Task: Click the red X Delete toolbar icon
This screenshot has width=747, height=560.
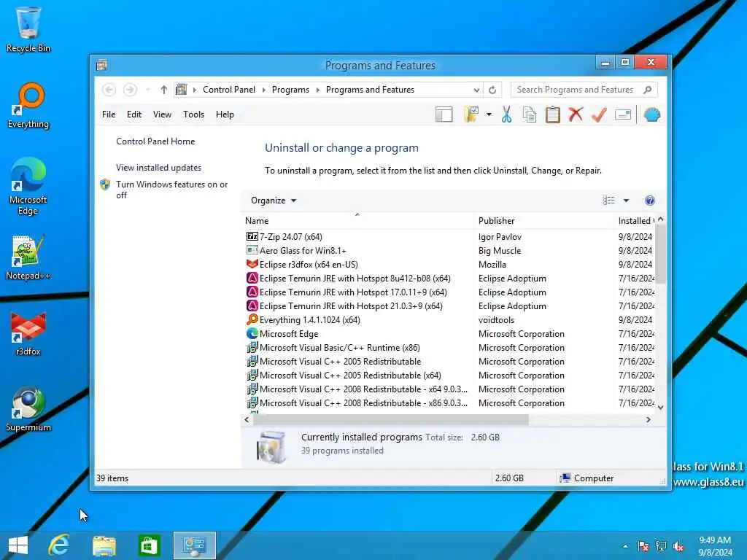Action: (576, 114)
